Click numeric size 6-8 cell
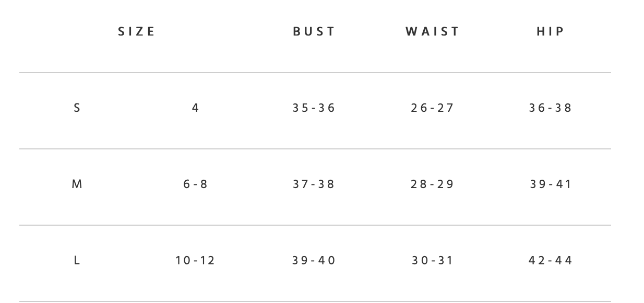Viewport: 644px width, 303px height. point(196,184)
